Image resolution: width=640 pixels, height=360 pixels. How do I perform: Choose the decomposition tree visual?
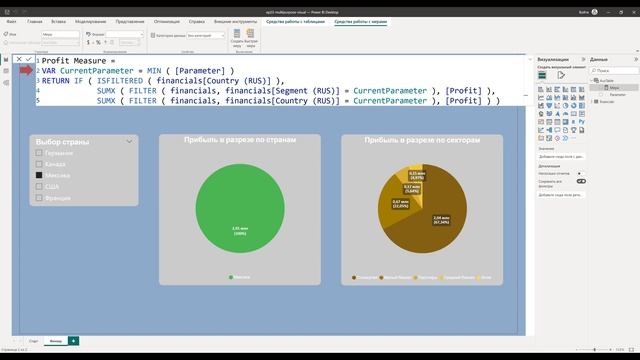pos(549,130)
